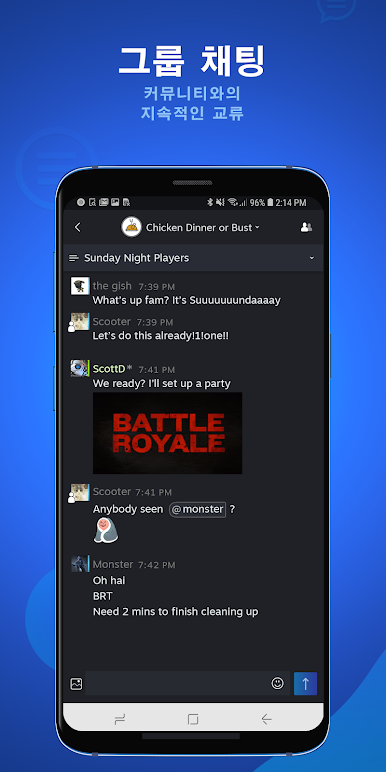Screen dimensions: 386x772
Task: Expand the Chicken Dinner or Bust dropdown
Action: [257, 228]
